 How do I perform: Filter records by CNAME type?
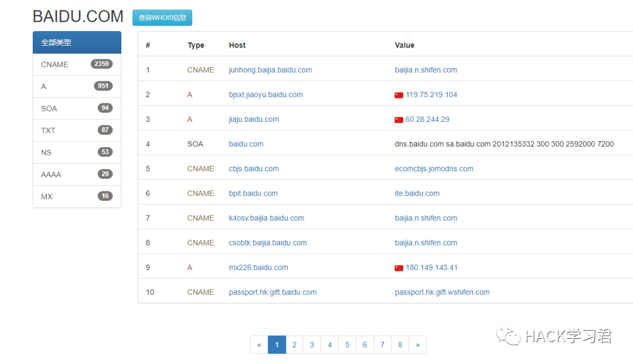point(77,64)
